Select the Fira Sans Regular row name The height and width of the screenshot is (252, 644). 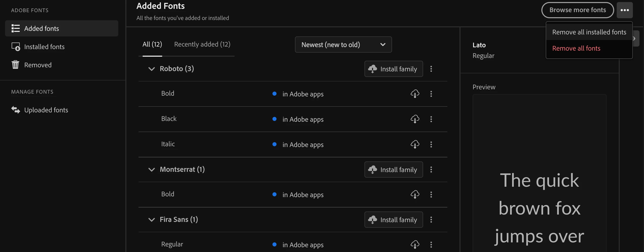coord(172,244)
